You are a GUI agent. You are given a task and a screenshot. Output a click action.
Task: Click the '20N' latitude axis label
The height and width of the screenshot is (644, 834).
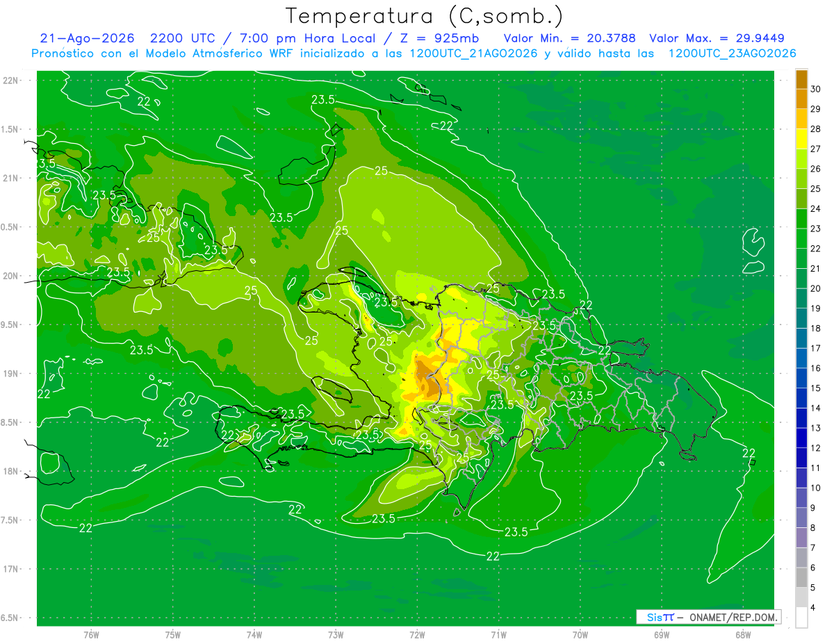point(12,276)
